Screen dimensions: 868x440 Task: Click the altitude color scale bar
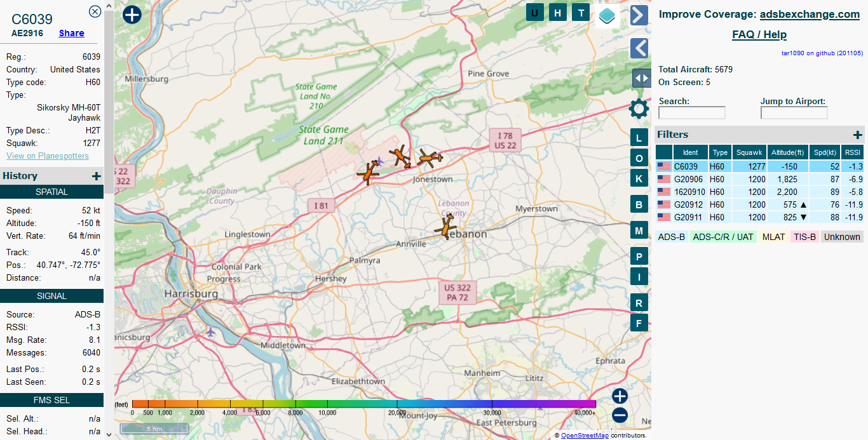tap(364, 404)
